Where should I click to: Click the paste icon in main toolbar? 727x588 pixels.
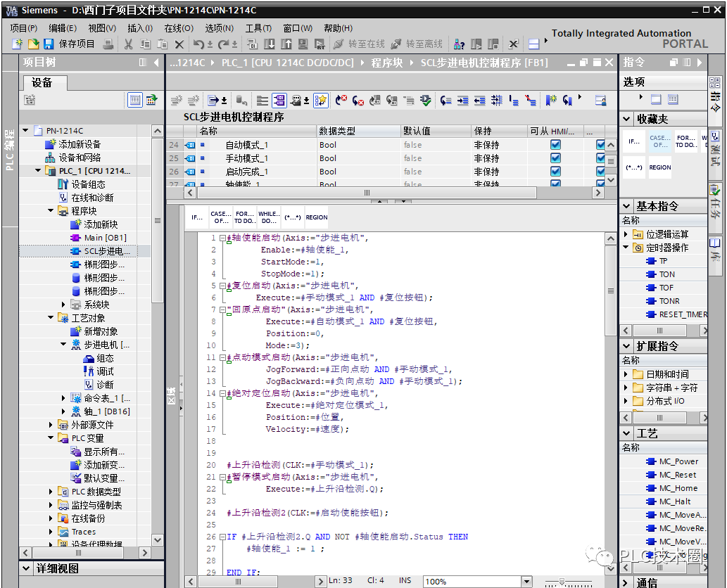tap(163, 44)
